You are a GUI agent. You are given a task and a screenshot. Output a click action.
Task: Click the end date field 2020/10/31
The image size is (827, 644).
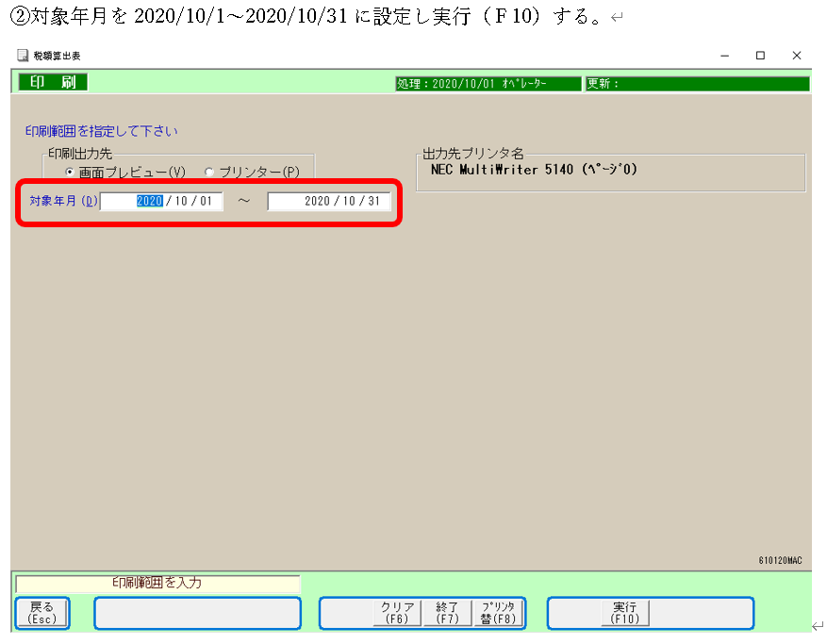pos(329,201)
